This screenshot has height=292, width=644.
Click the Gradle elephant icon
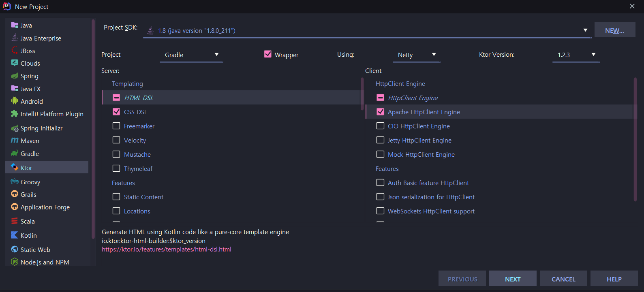coord(15,153)
